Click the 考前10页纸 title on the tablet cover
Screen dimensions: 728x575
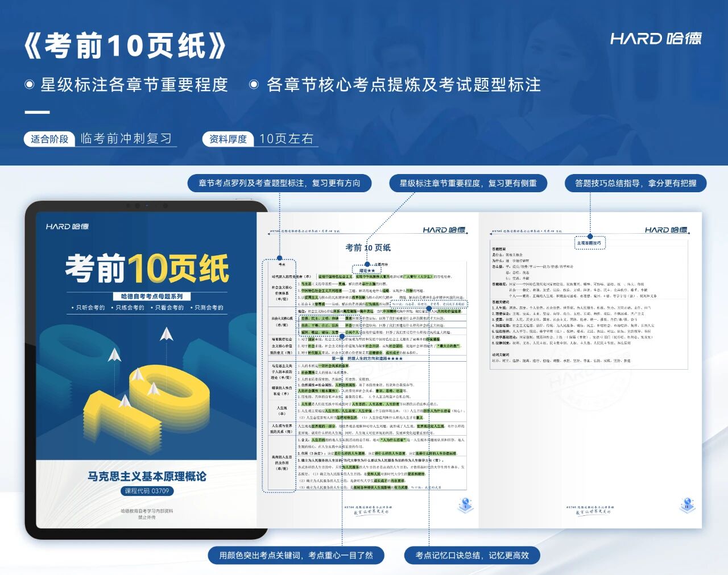147,268
